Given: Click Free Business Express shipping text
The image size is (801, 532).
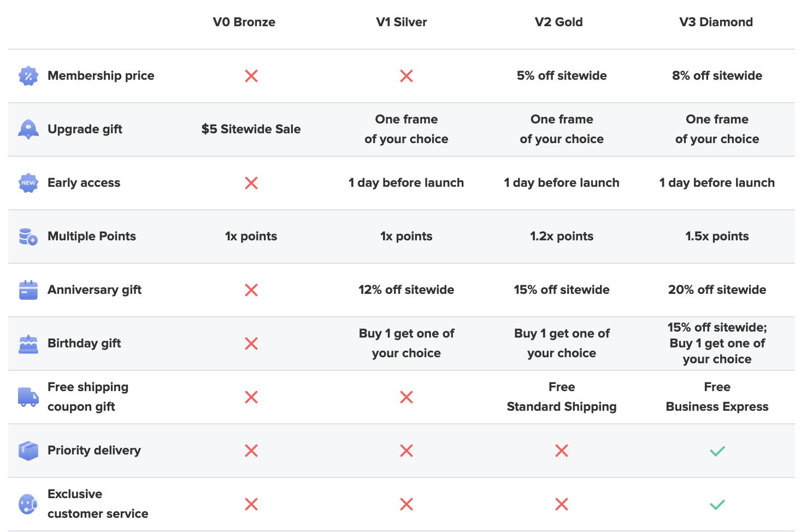Looking at the screenshot, I should [x=717, y=397].
